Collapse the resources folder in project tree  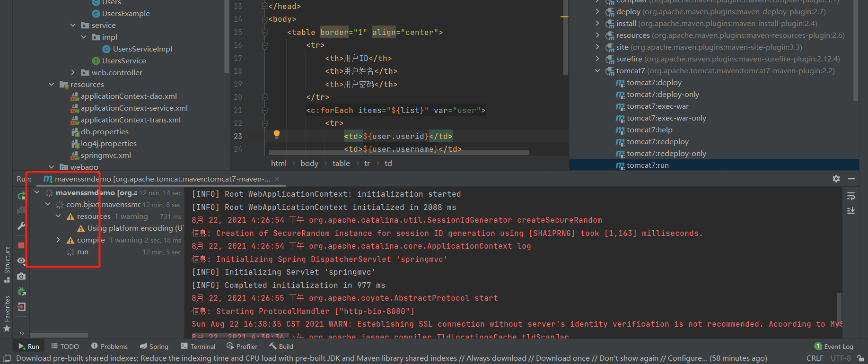[51, 84]
